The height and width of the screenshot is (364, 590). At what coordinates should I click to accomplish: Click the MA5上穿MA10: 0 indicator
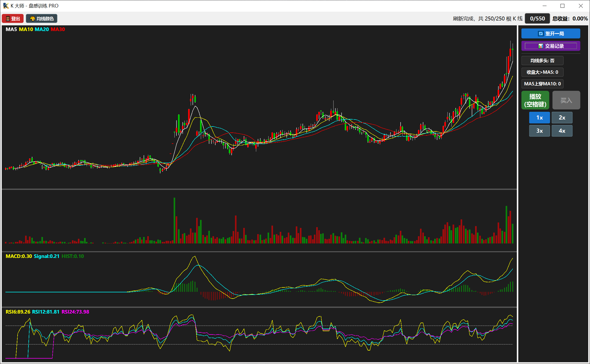[x=542, y=84]
